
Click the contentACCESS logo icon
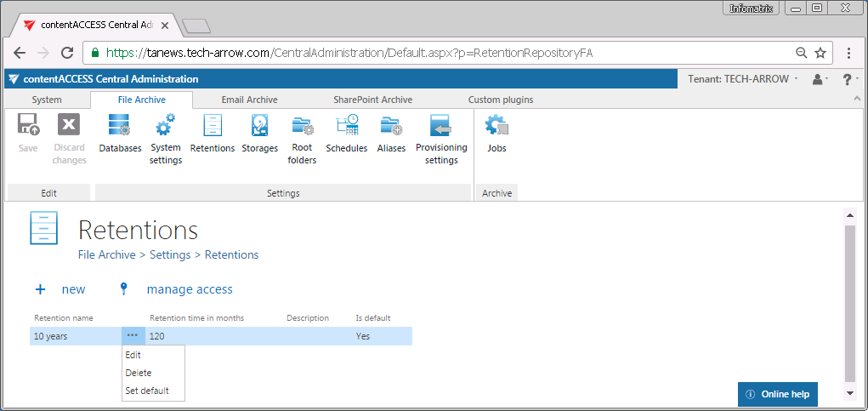point(14,79)
